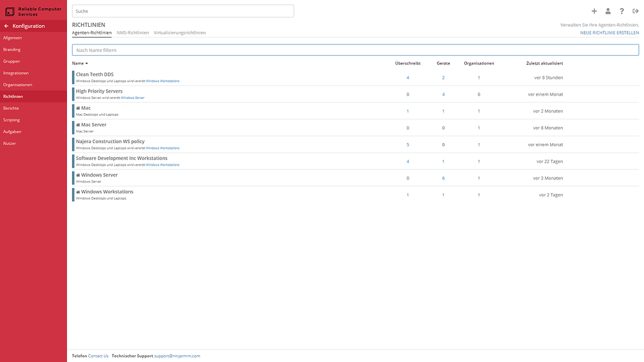
Task: Click the 'vor 8 Stunden' timestamp
Action: (548, 78)
